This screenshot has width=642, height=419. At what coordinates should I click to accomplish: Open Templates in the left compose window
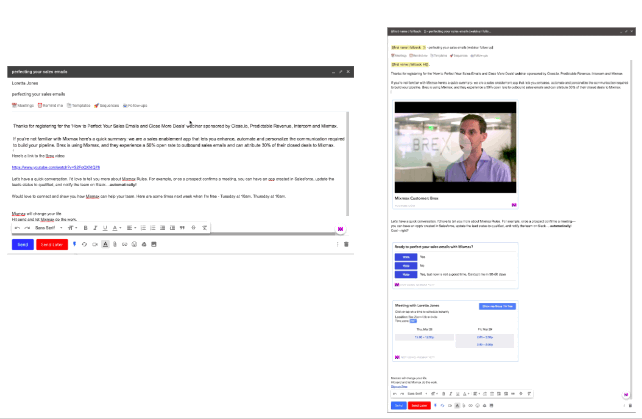pyautogui.click(x=79, y=106)
